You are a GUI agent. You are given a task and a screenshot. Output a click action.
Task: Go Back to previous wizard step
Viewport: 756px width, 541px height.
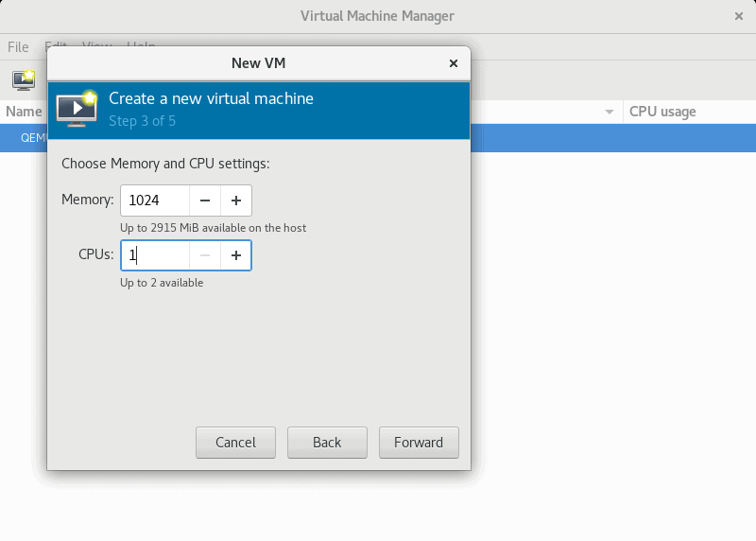click(x=327, y=443)
